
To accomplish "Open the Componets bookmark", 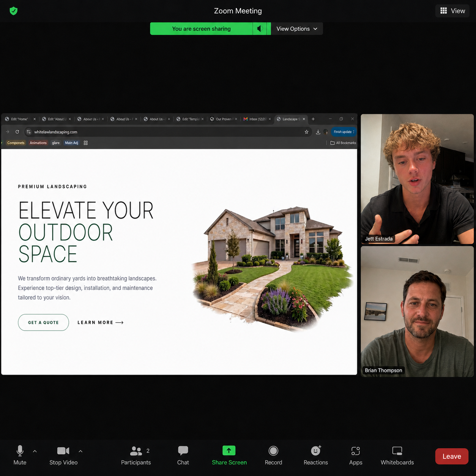I will (x=16, y=143).
